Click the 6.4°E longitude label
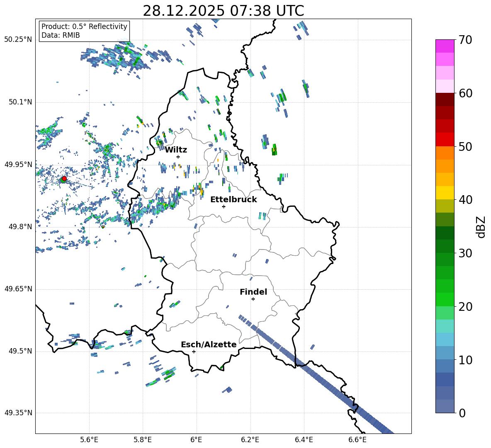The width and height of the screenshot is (491, 448). click(x=304, y=440)
